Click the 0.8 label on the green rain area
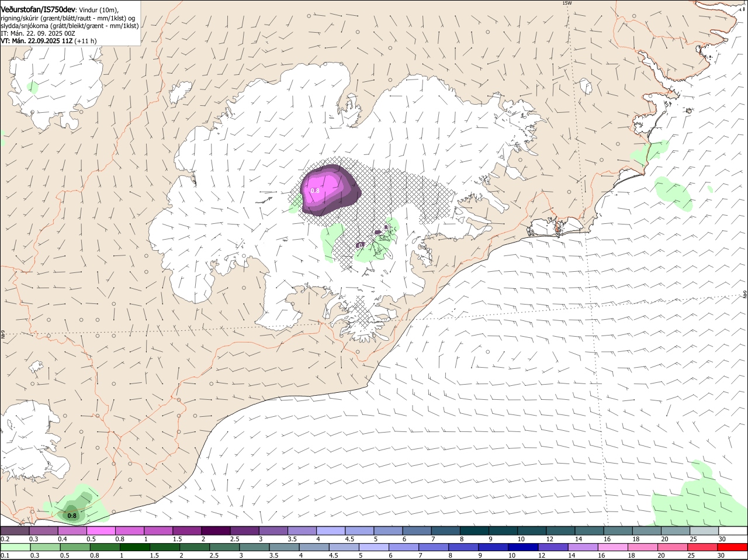The width and height of the screenshot is (748, 560). pos(72,516)
